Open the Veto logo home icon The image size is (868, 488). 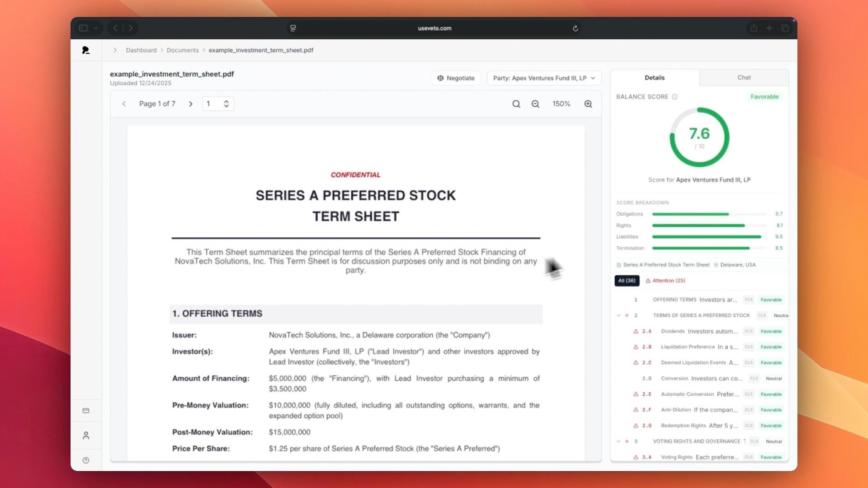(x=86, y=50)
